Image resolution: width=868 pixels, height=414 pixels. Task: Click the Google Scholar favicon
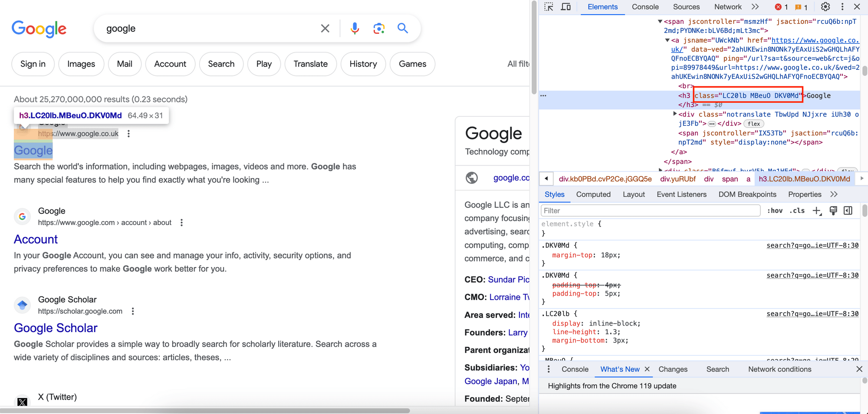tap(23, 305)
